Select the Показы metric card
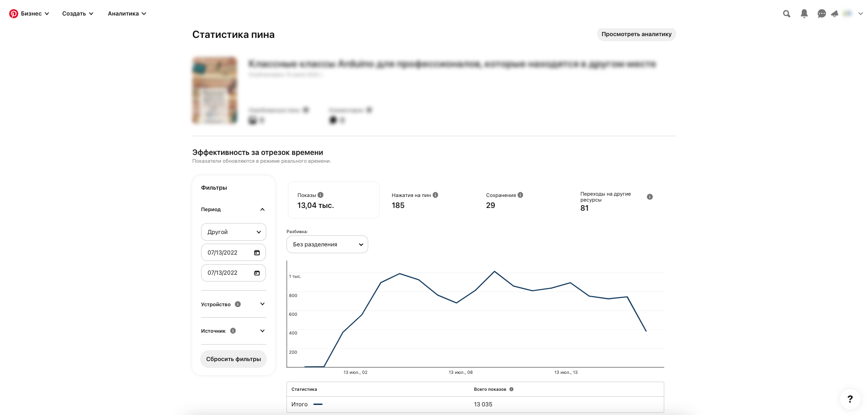 (x=333, y=200)
